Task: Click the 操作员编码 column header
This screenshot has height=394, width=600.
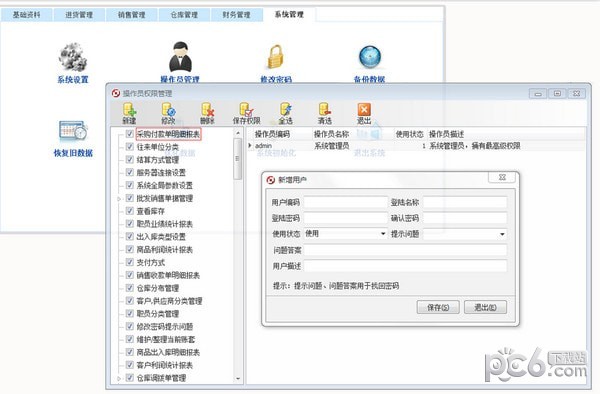Action: coord(272,134)
